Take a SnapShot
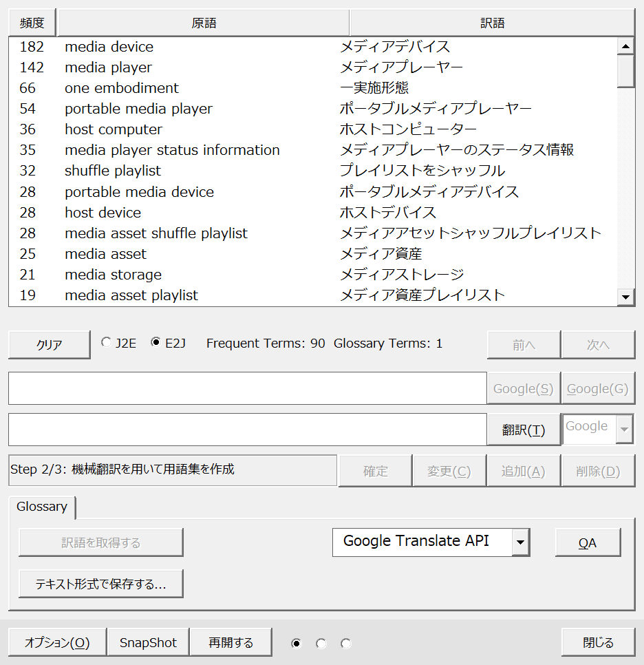The height and width of the screenshot is (665, 644). [148, 642]
